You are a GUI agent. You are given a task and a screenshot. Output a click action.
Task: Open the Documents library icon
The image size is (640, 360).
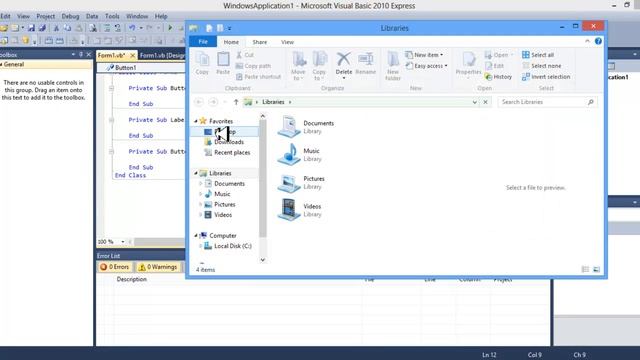coord(289,126)
